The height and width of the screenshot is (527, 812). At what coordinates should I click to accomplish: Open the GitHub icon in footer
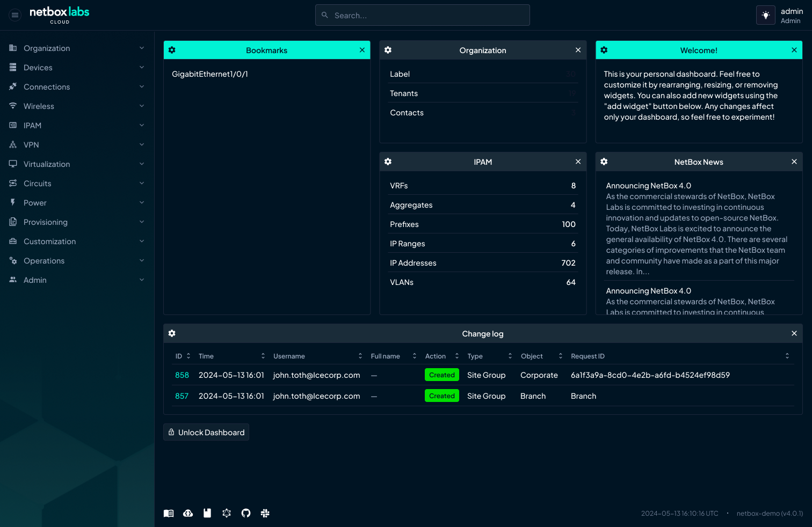[x=246, y=513]
